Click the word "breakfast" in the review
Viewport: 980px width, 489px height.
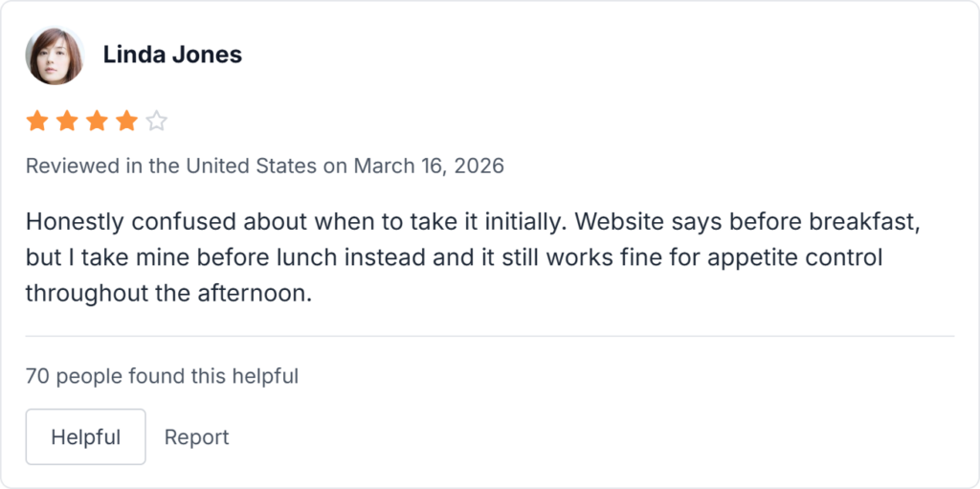882,222
